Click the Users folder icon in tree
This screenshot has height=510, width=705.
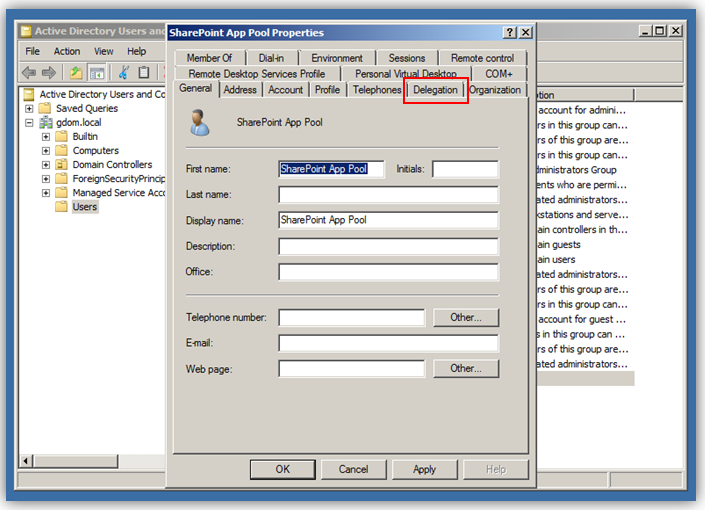61,207
